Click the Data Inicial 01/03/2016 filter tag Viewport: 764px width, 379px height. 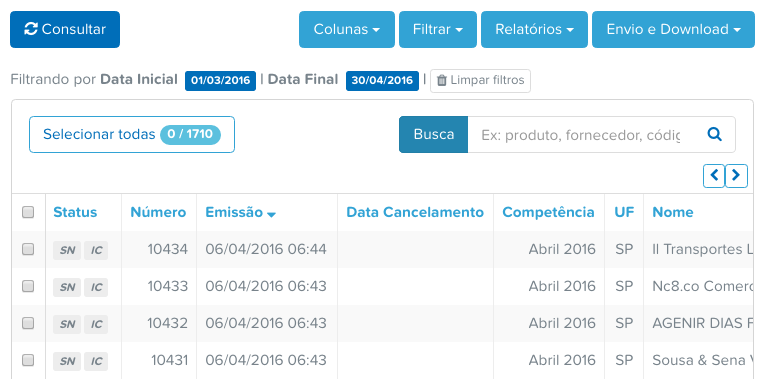(220, 80)
